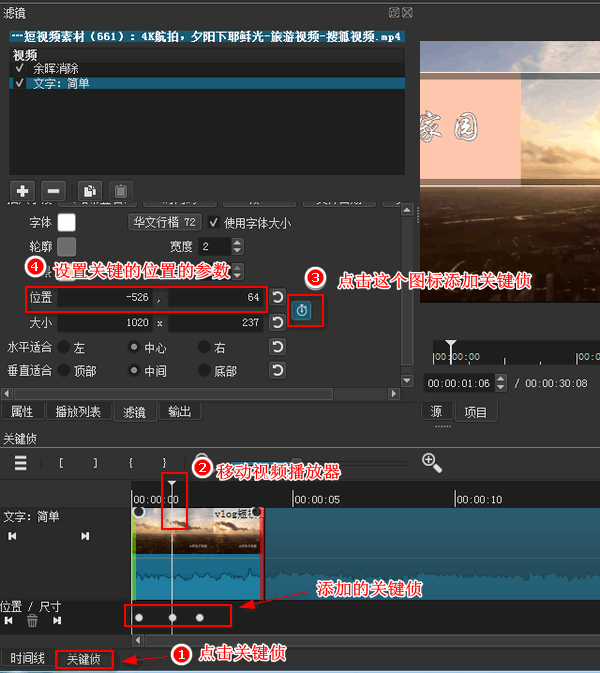Zoom in keyframes timeline magnifier
Viewport: 600px width, 673px height.
(x=432, y=463)
